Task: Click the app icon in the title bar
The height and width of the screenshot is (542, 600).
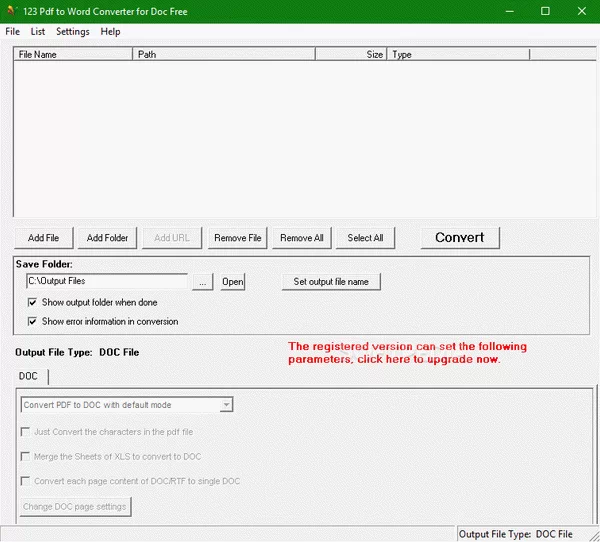Action: (x=11, y=11)
